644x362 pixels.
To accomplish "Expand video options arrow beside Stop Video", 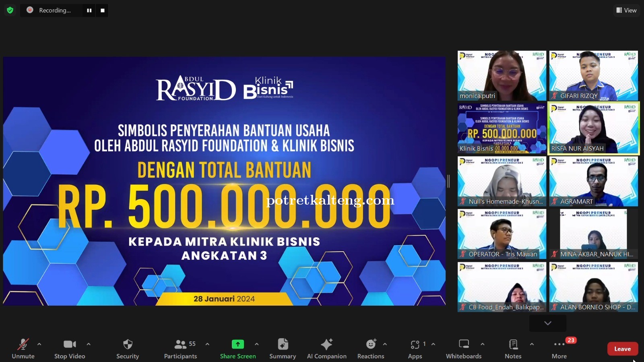I will pos(89,344).
